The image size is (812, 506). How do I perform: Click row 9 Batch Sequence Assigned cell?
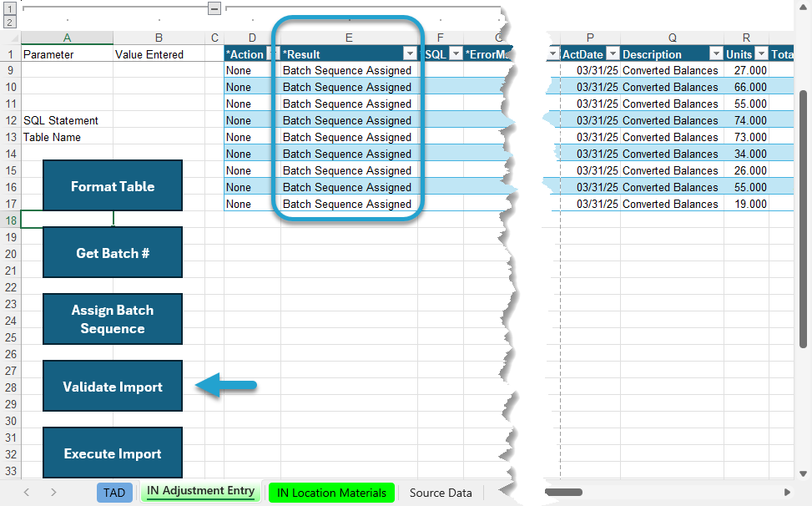click(x=349, y=70)
